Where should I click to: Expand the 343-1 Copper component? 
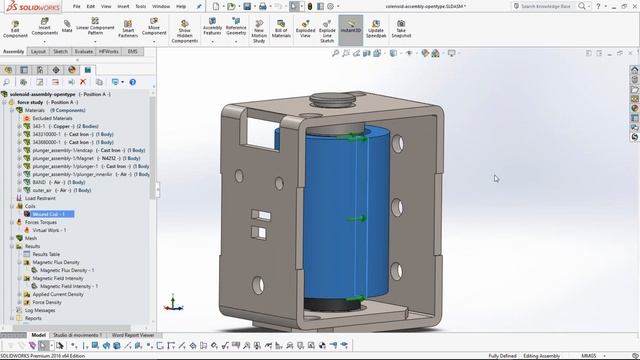[19, 126]
